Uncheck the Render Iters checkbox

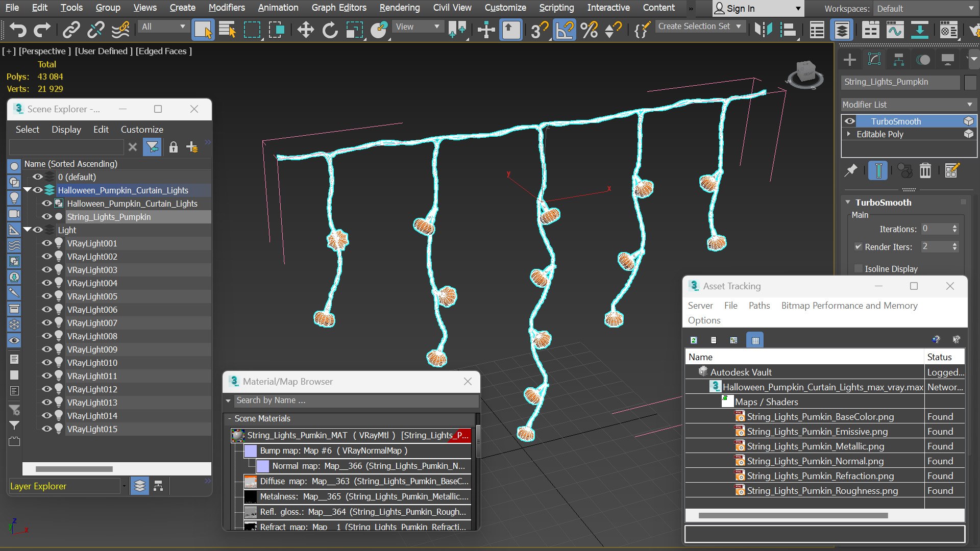pos(859,247)
